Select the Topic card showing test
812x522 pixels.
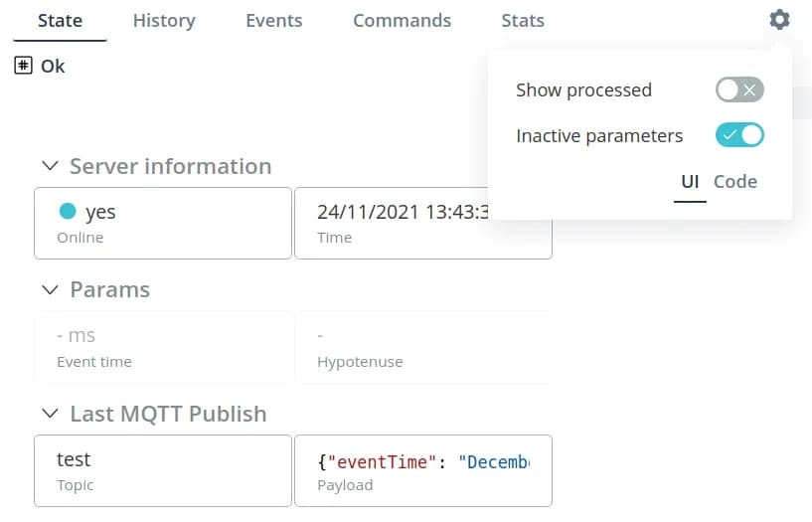[163, 470]
